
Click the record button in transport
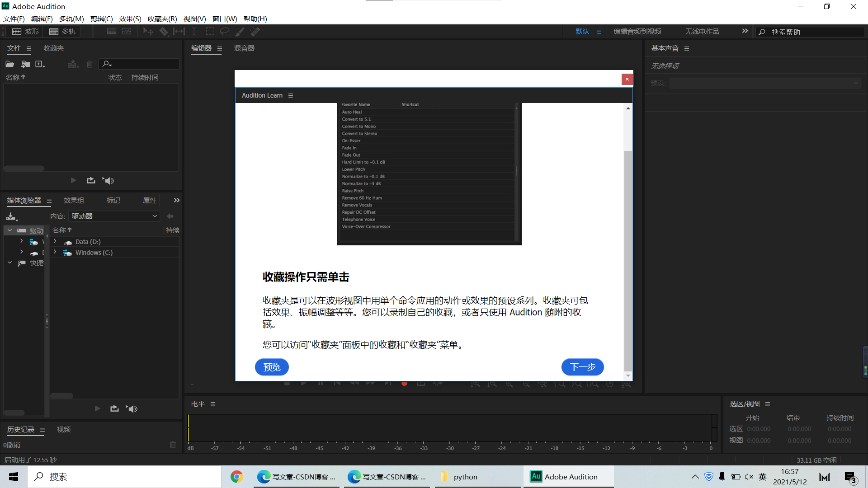pos(404,384)
